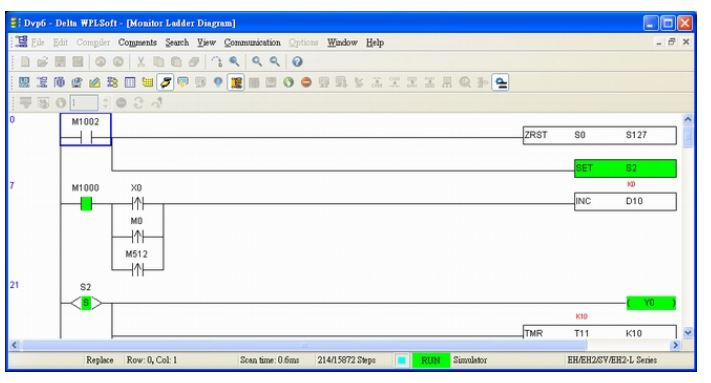Select the ZRST S0 S127 instruction box
Viewport: 711px width, 383px height.
coord(599,135)
